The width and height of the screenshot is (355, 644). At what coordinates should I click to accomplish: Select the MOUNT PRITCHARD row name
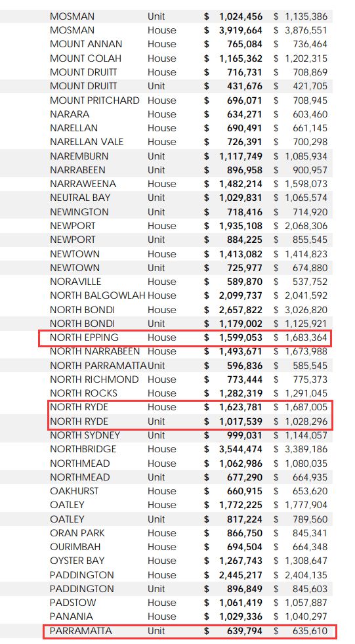click(x=94, y=100)
